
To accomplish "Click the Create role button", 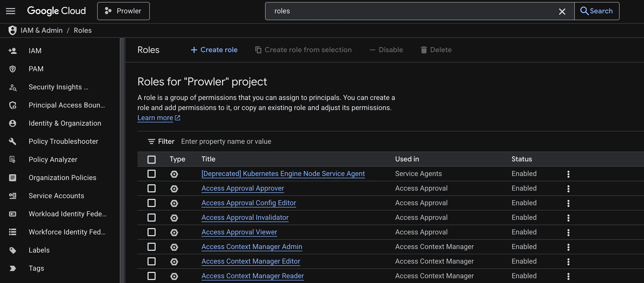I will [x=214, y=50].
